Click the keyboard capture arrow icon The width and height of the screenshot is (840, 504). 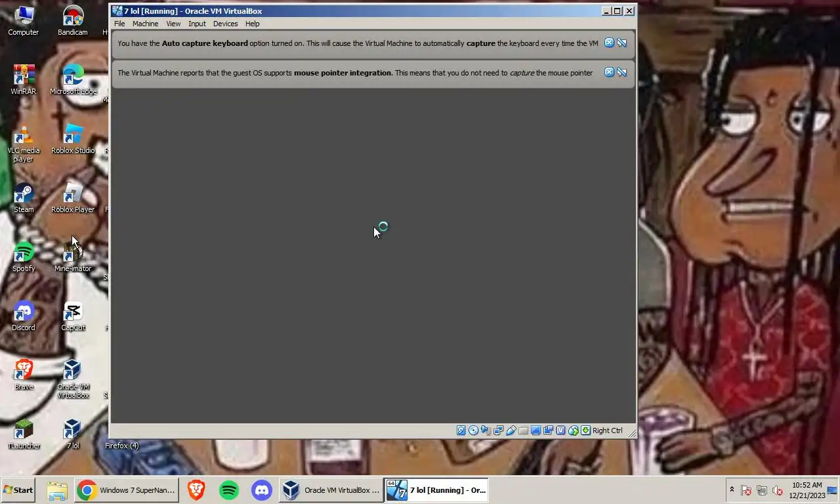[585, 430]
